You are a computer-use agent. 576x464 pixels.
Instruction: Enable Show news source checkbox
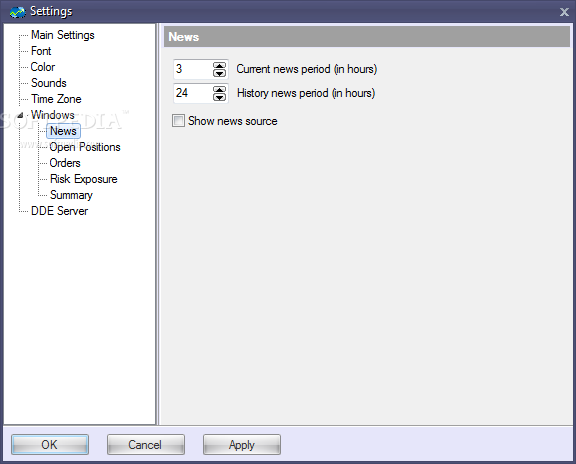coord(178,121)
